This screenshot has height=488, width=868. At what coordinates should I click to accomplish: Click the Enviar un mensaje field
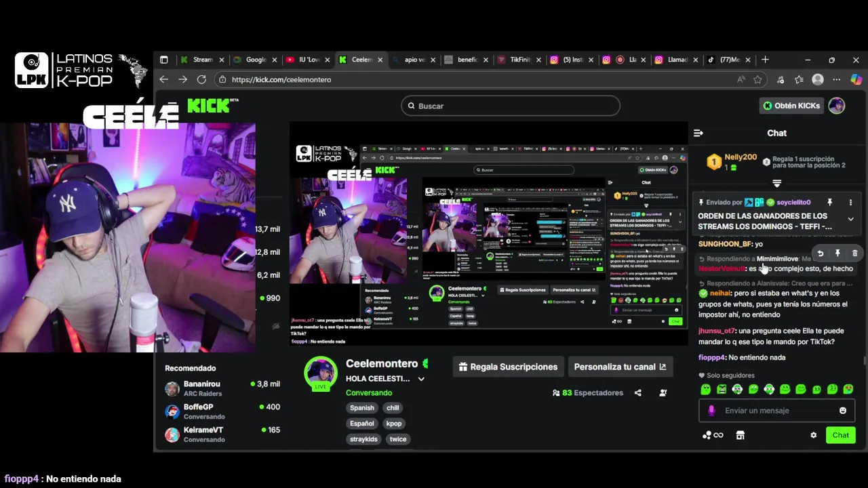click(776, 410)
